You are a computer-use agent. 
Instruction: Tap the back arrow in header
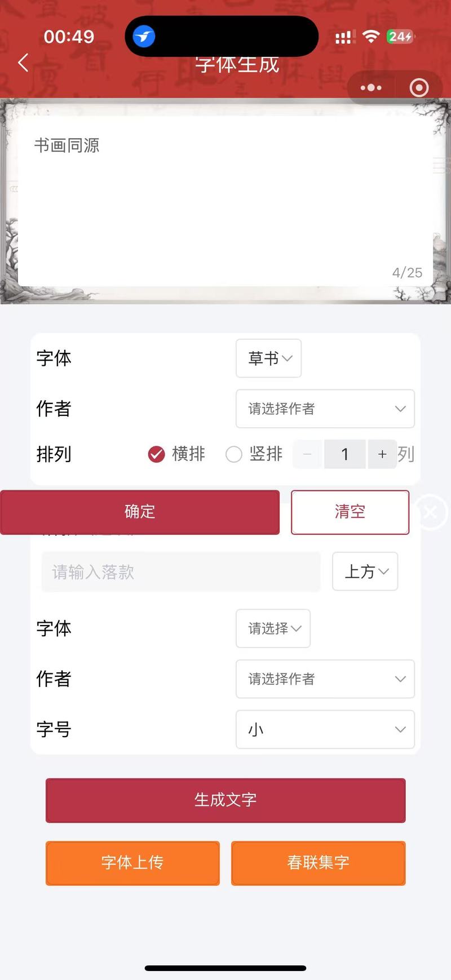point(23,63)
